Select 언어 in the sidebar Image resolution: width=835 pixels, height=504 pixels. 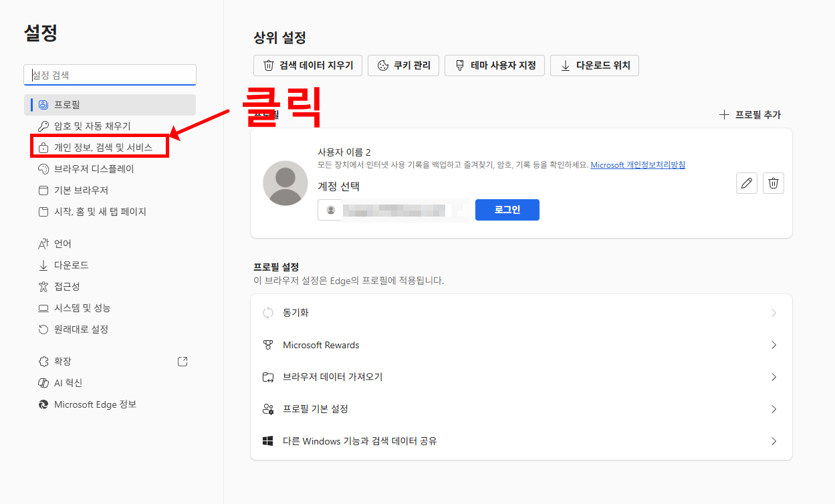point(111,244)
